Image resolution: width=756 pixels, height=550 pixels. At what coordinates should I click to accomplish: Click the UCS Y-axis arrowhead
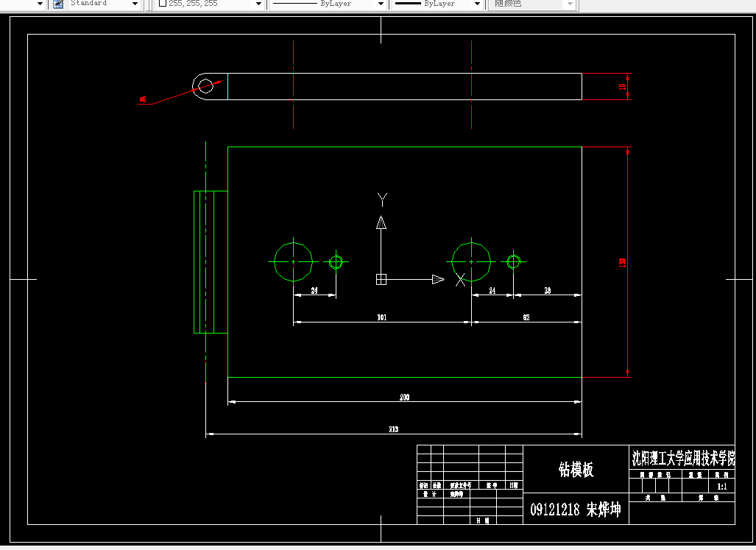coord(381,222)
